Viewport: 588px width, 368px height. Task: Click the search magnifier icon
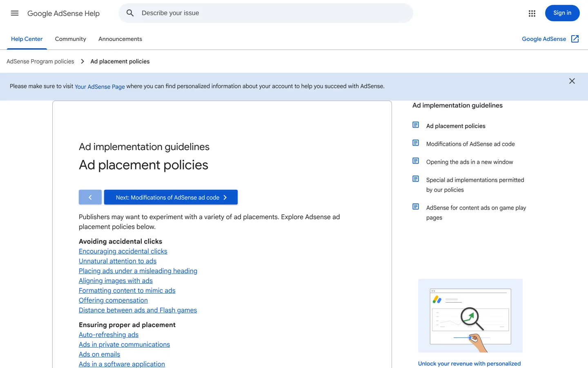(130, 13)
